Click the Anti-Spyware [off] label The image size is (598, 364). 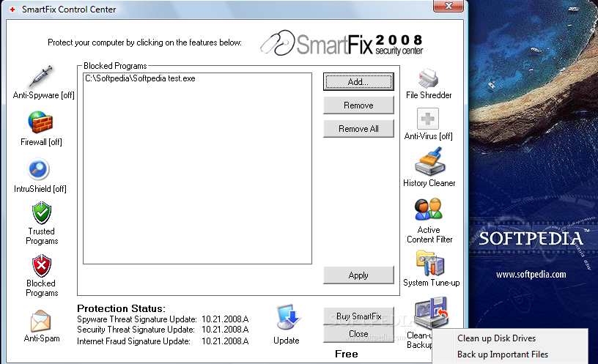43,95
